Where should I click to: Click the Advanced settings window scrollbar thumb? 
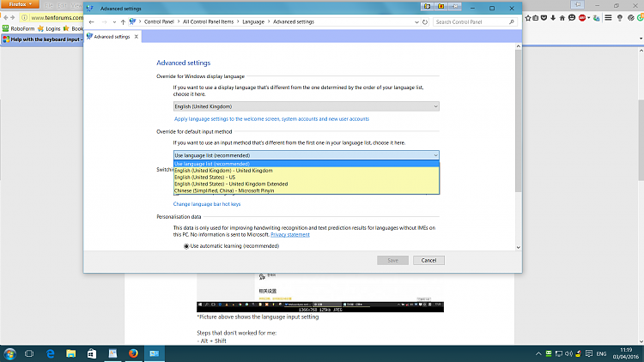[518, 121]
